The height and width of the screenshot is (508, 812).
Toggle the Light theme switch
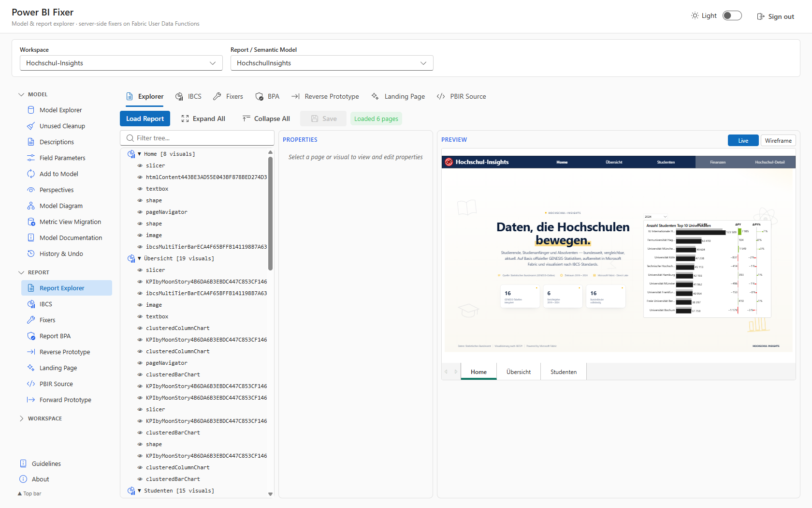[732, 15]
